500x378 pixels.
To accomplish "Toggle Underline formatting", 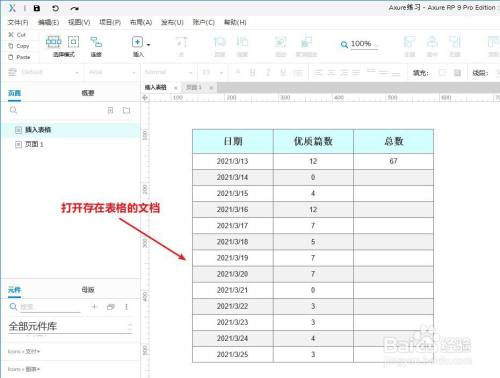I will [x=283, y=72].
